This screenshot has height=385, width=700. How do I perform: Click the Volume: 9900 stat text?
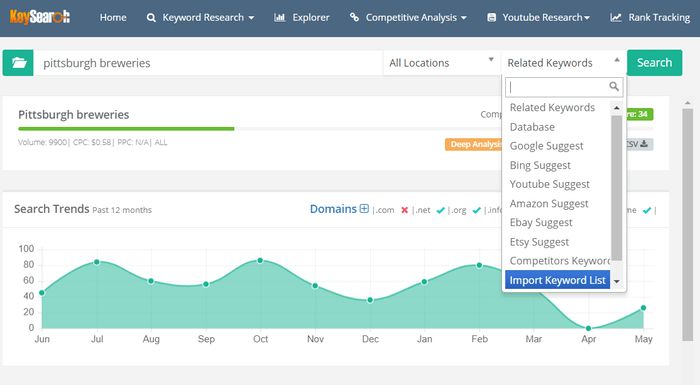click(42, 142)
